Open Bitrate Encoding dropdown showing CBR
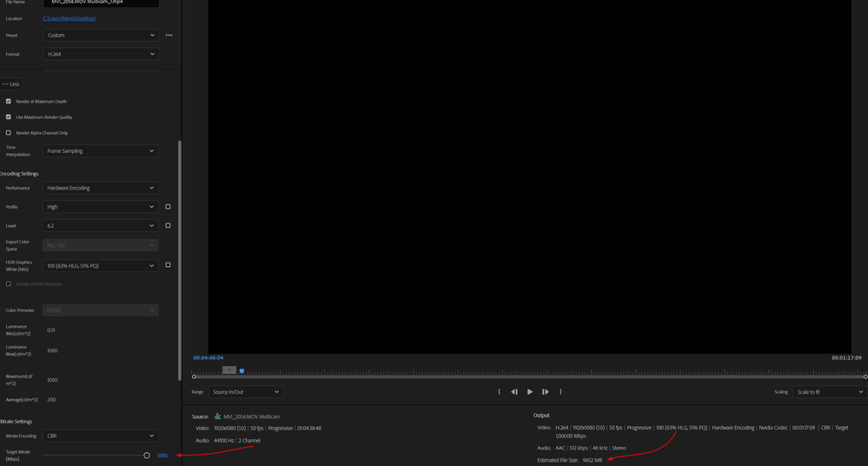 tap(100, 436)
